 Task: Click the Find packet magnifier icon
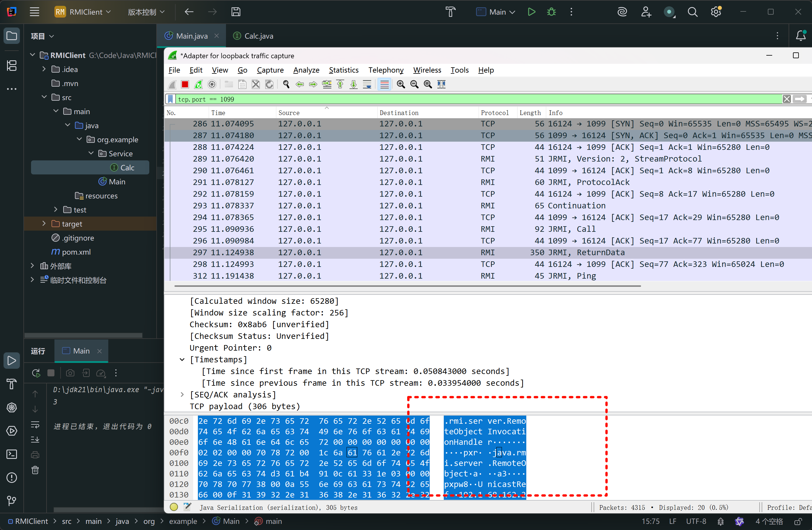(x=286, y=84)
